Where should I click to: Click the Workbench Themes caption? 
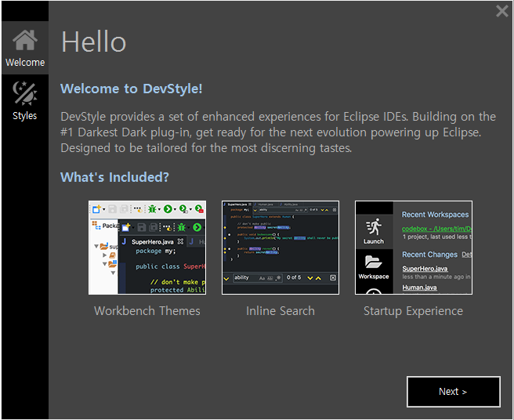(x=147, y=311)
